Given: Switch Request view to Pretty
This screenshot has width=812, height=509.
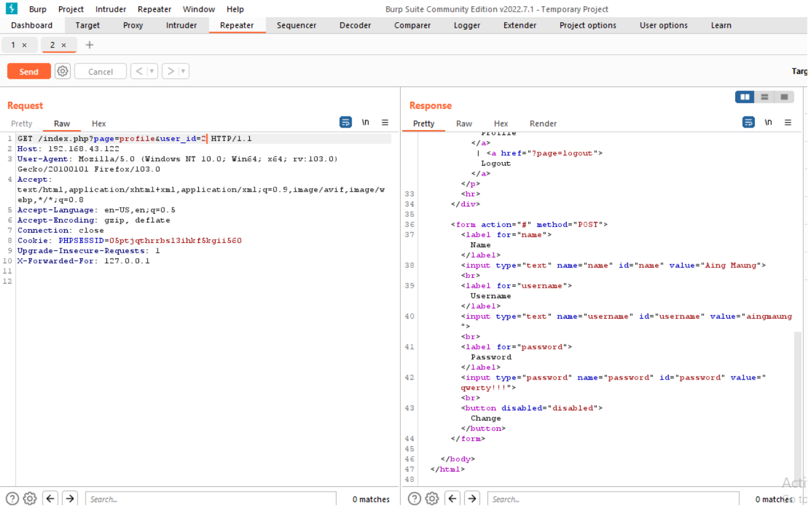Looking at the screenshot, I should (22, 123).
